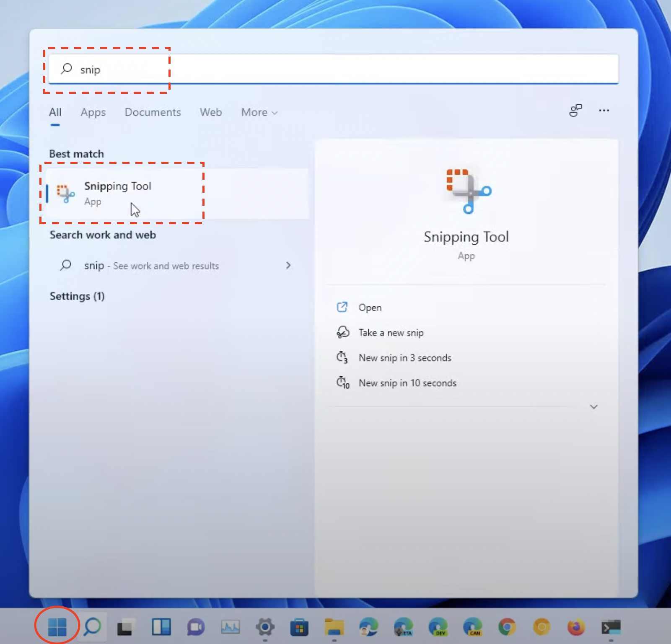
Task: Open Edge Canary from the taskbar
Action: click(474, 627)
